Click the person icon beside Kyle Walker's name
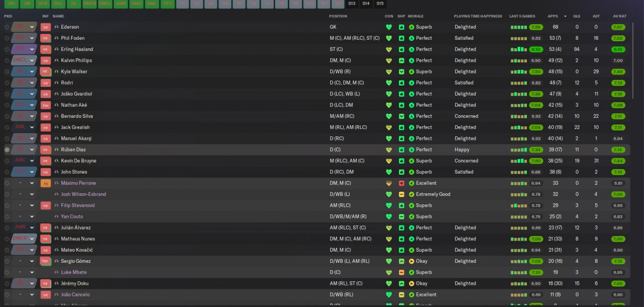Viewport: 644px width, 307px height. coord(56,71)
